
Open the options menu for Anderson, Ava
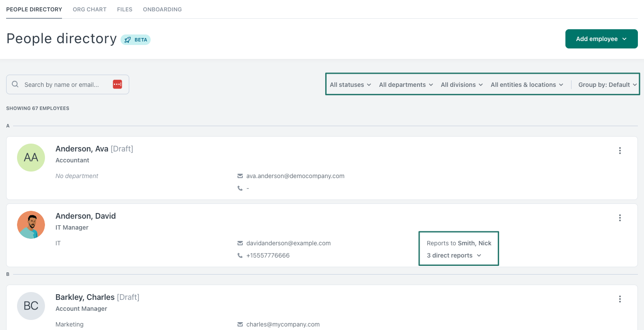tap(620, 151)
